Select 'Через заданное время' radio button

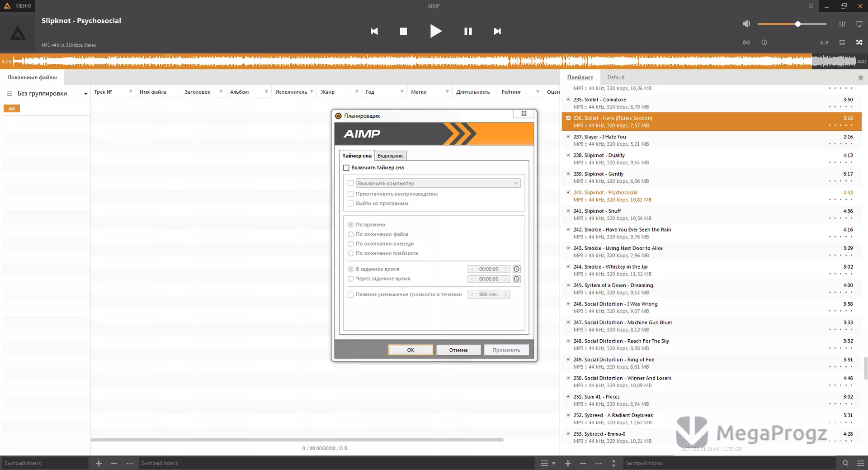point(350,279)
